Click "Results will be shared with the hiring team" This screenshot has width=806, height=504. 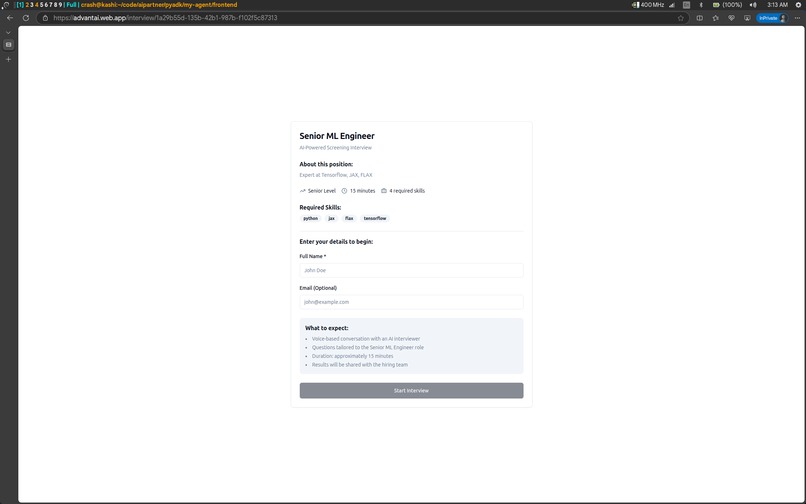pyautogui.click(x=360, y=365)
